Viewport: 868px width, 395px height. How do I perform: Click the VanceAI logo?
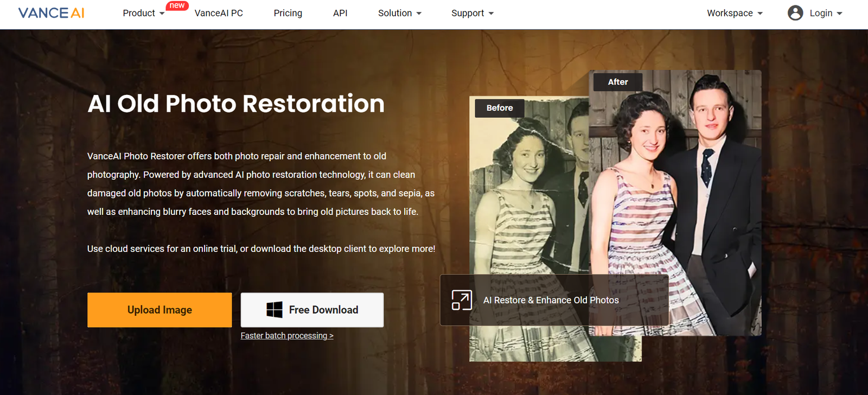pyautogui.click(x=52, y=13)
